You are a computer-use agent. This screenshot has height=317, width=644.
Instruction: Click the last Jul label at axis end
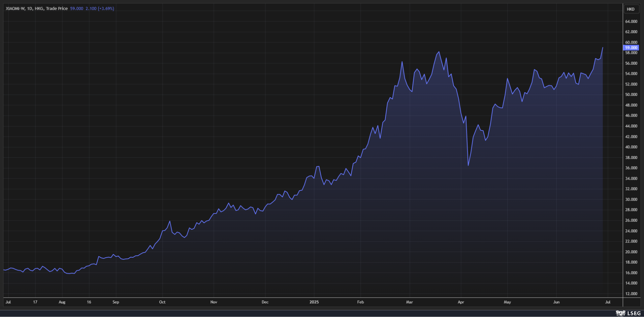608,302
